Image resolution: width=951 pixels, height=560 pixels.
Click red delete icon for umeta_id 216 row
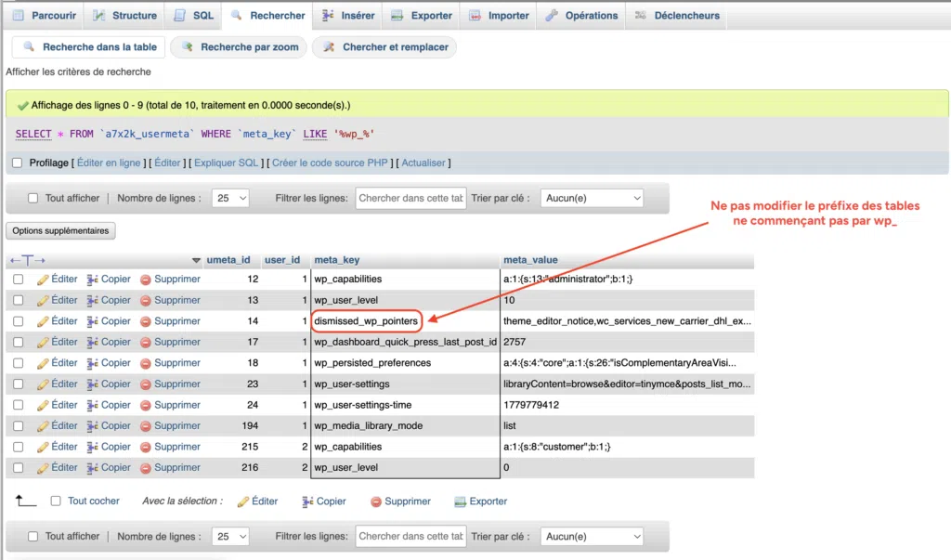coord(146,468)
